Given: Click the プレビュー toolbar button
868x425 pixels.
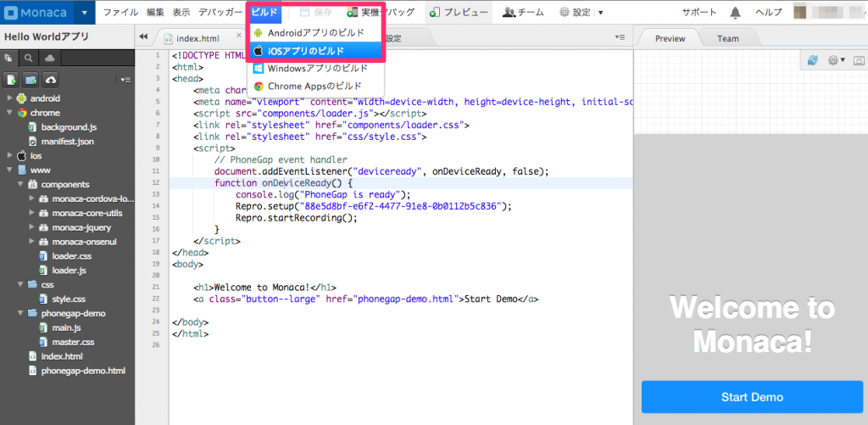Looking at the screenshot, I should [x=459, y=12].
